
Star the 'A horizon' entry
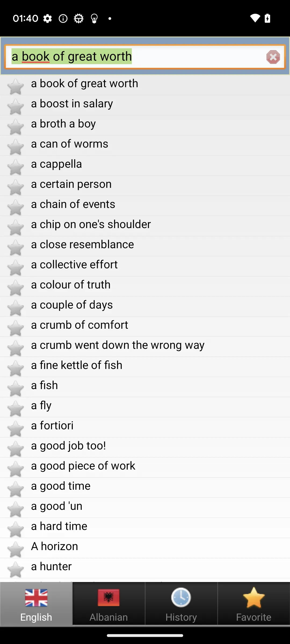[16, 550]
